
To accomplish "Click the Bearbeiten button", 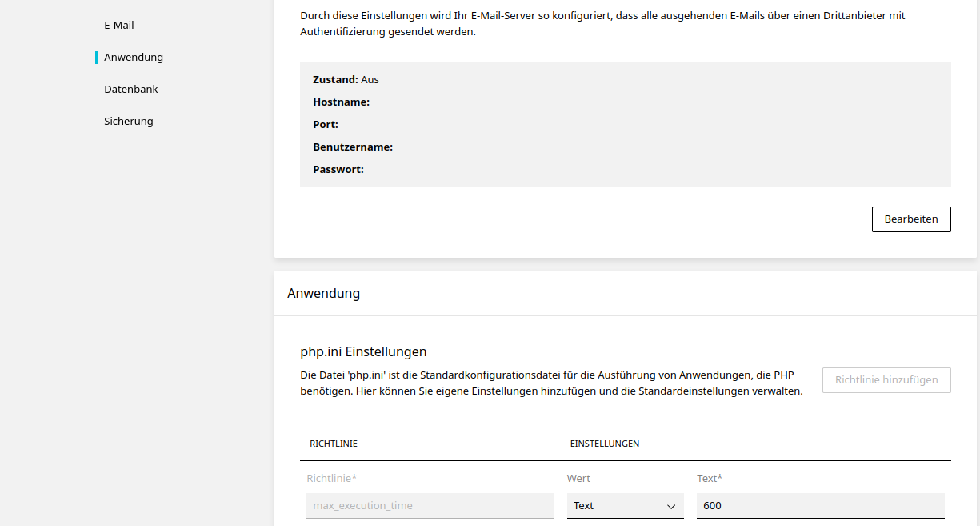I will pyautogui.click(x=911, y=219).
